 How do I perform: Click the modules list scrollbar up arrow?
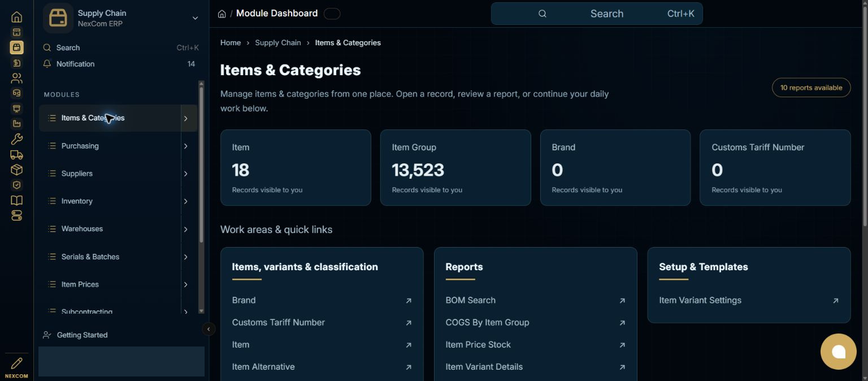(201, 84)
